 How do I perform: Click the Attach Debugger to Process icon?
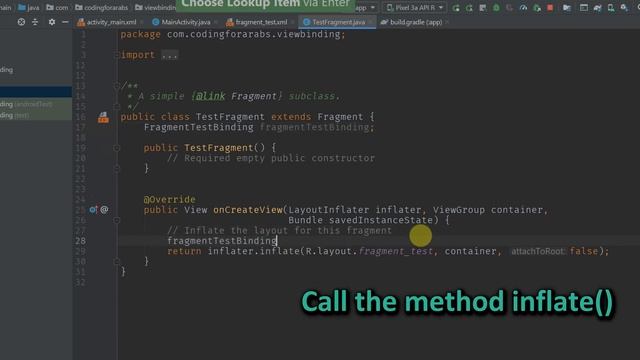(537, 8)
